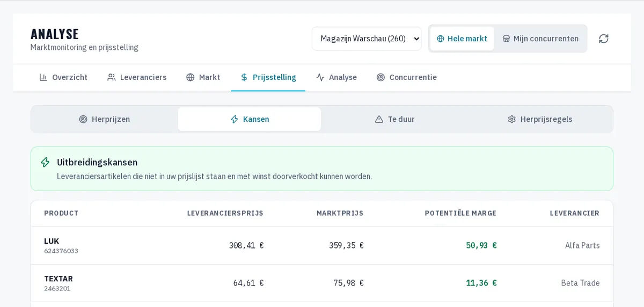Open the Analyse tab

tap(336, 77)
